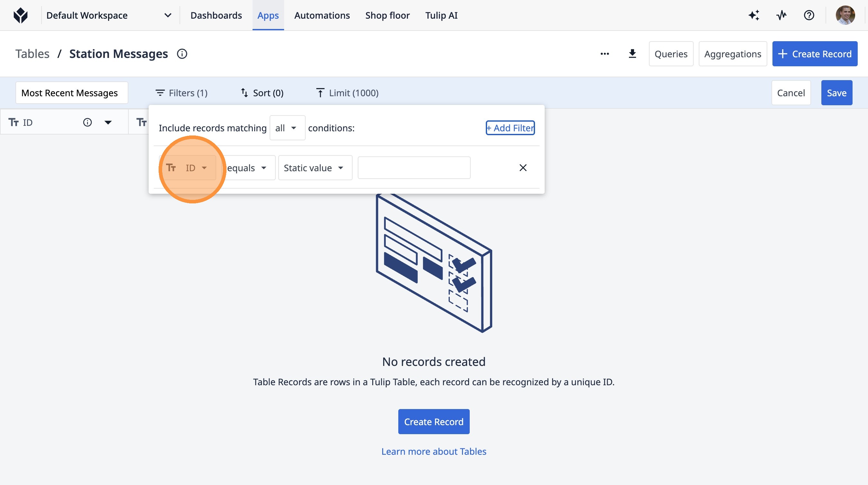Open the Tulip AI sparkle icon
868x485 pixels.
coord(754,15)
